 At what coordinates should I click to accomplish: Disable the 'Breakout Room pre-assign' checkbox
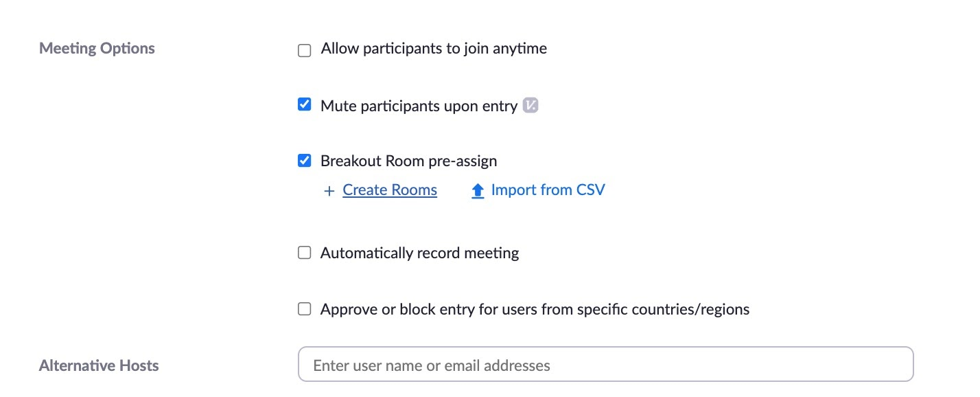tap(305, 161)
